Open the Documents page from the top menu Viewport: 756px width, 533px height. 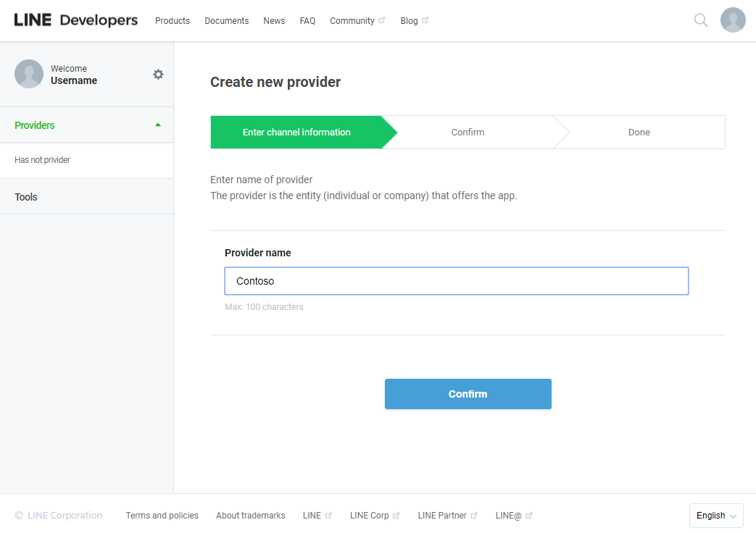tap(226, 20)
